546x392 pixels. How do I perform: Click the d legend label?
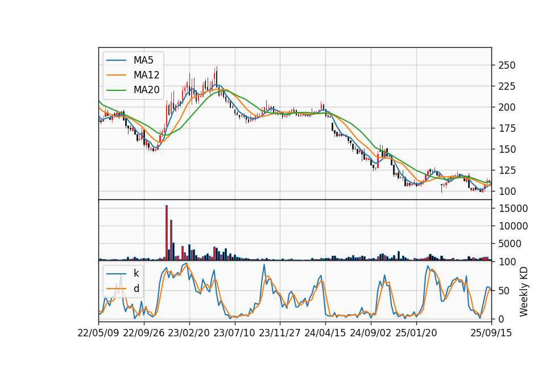click(x=136, y=289)
